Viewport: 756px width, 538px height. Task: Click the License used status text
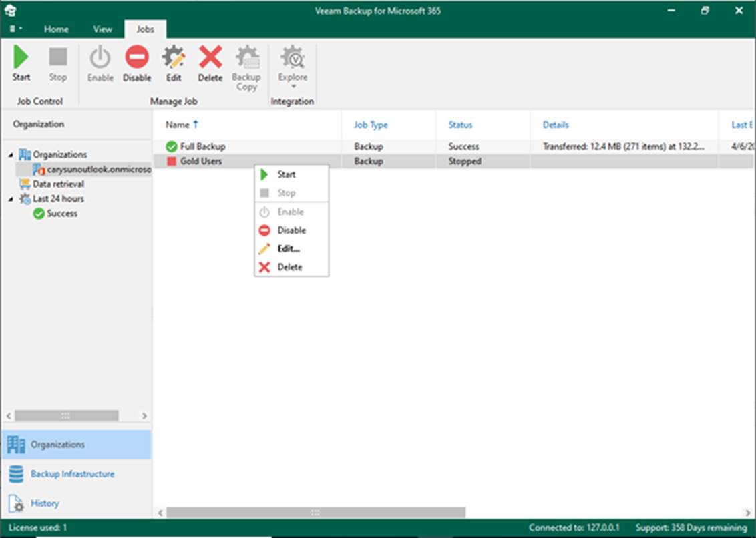click(37, 528)
